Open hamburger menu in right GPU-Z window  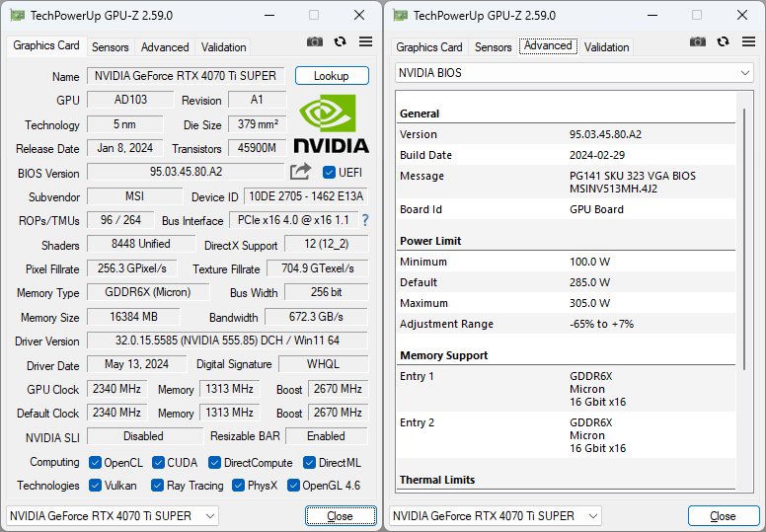[x=748, y=41]
